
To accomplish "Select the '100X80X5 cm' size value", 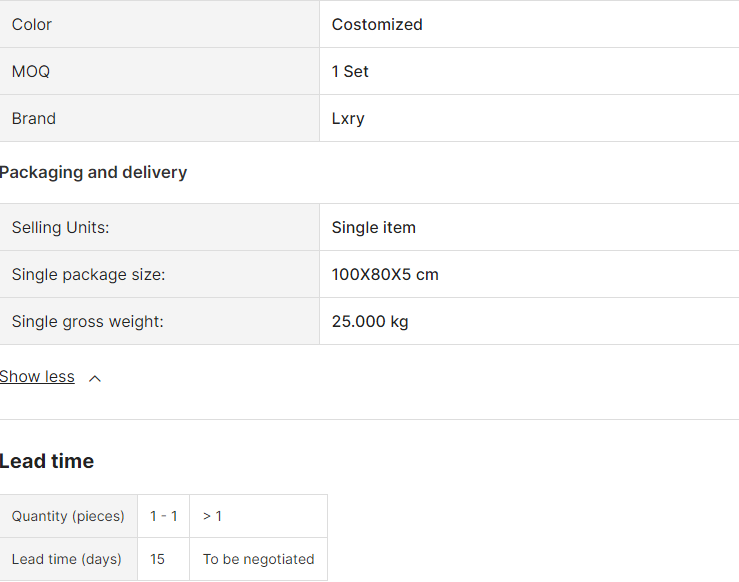I will coord(385,274).
